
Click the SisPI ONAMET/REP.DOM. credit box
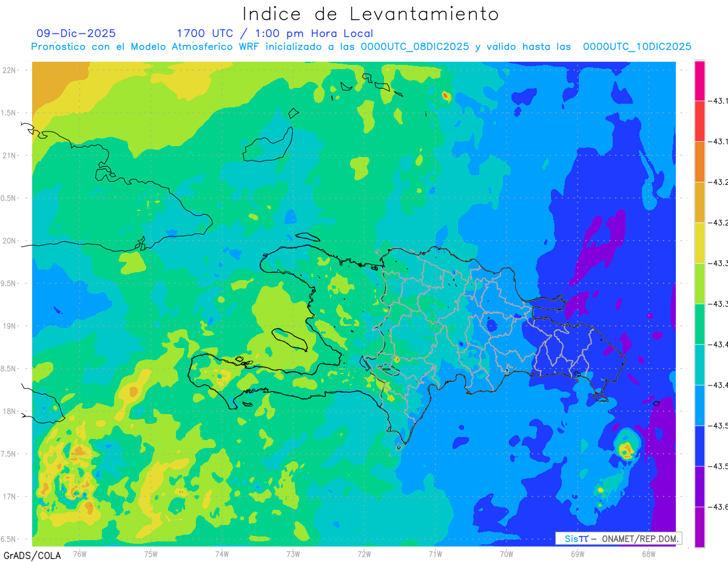click(x=619, y=538)
